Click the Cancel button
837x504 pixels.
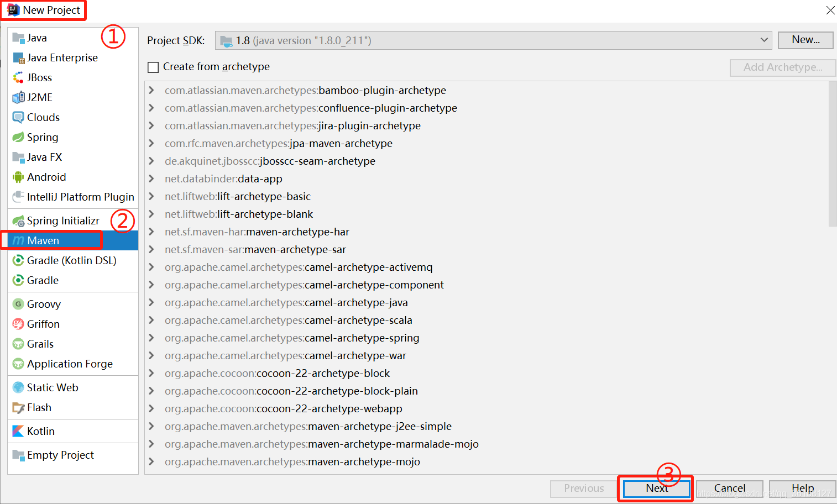(730, 489)
